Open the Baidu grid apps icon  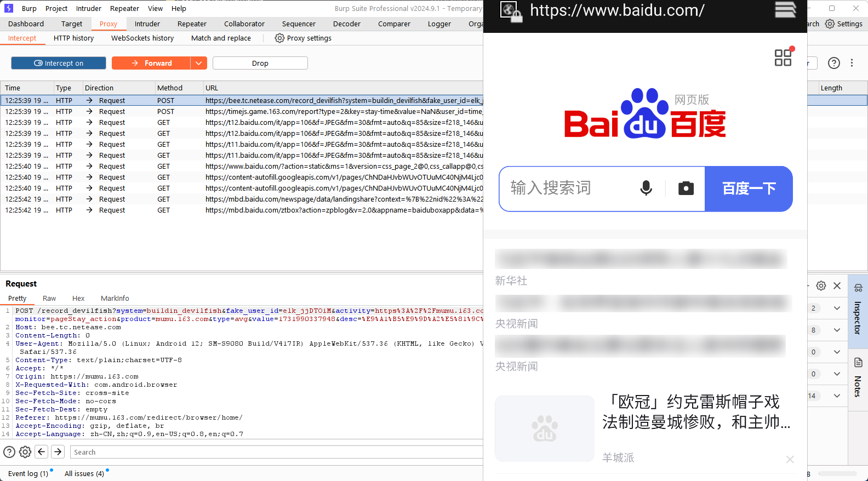[x=783, y=58]
